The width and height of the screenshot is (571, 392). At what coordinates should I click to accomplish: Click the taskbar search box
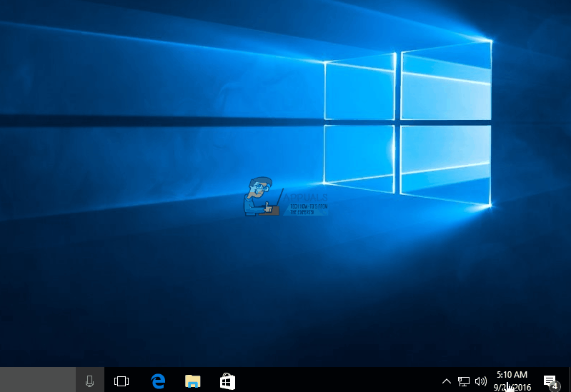(38, 380)
